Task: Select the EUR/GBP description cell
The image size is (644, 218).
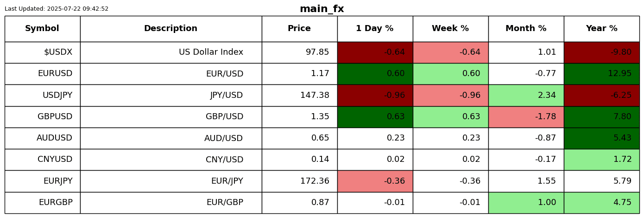Action: tap(225, 203)
